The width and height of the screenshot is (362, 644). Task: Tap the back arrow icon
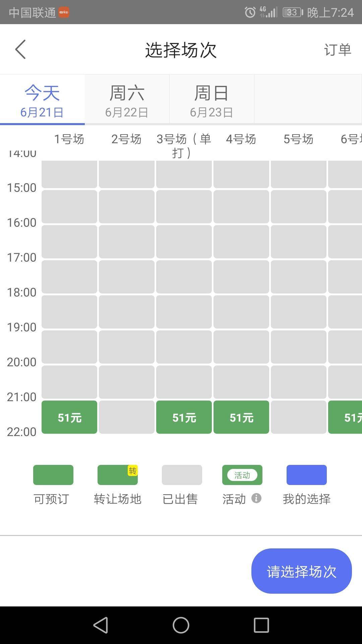(20, 49)
